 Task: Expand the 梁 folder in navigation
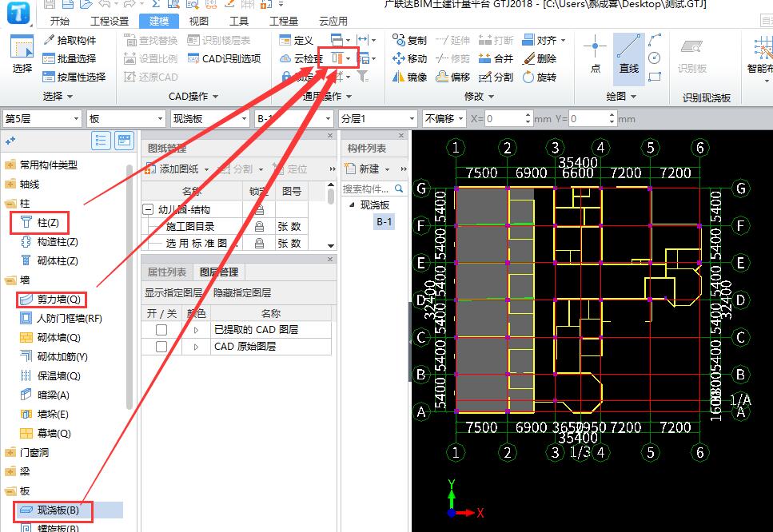[x=10, y=471]
